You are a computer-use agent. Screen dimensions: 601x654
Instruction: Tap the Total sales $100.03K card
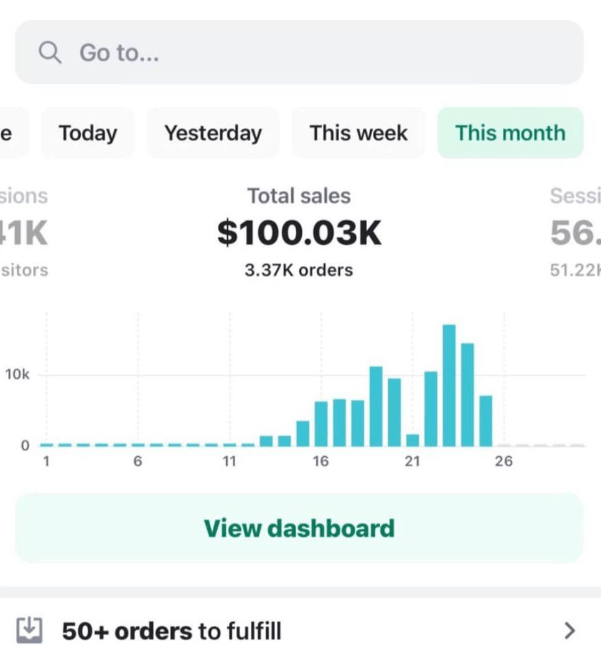299,232
